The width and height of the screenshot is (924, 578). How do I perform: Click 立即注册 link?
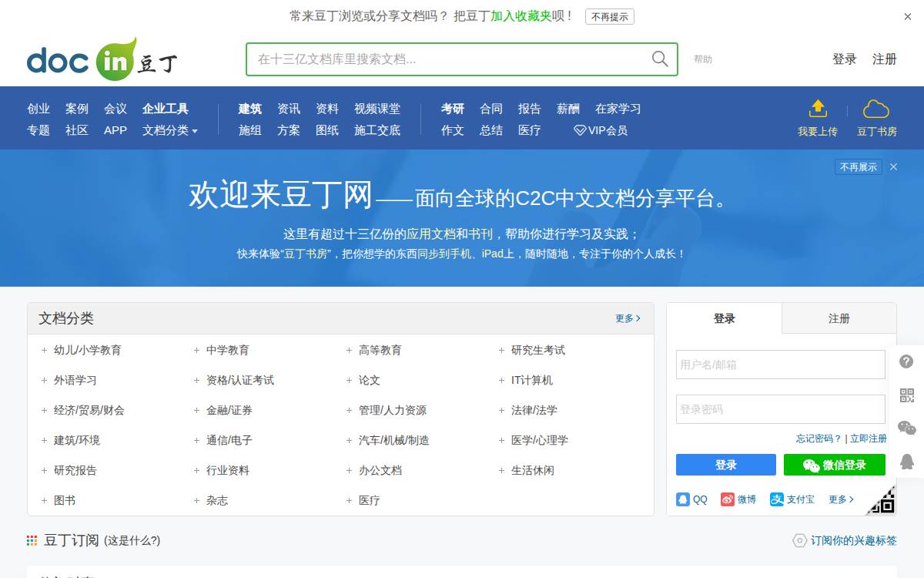[x=869, y=438]
